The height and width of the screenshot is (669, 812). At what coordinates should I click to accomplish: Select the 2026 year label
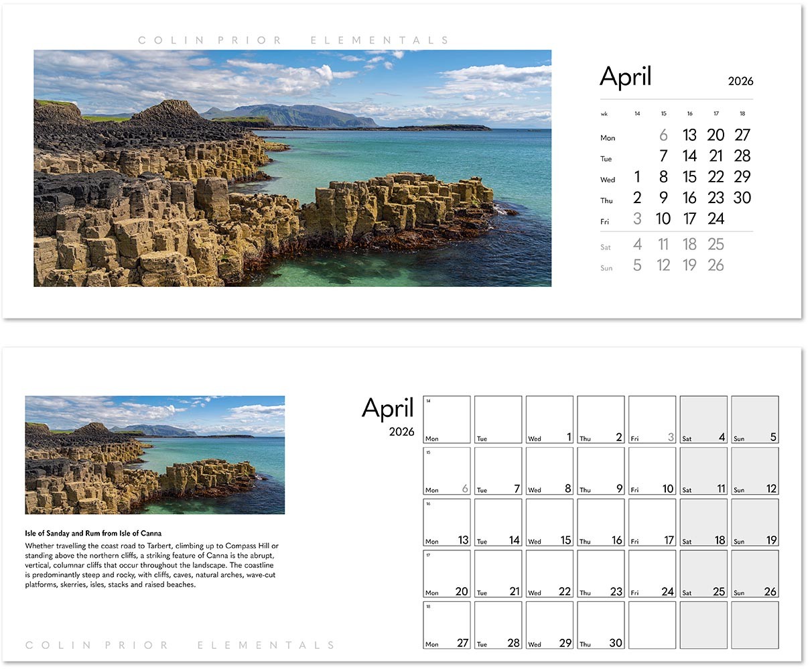[x=741, y=81]
